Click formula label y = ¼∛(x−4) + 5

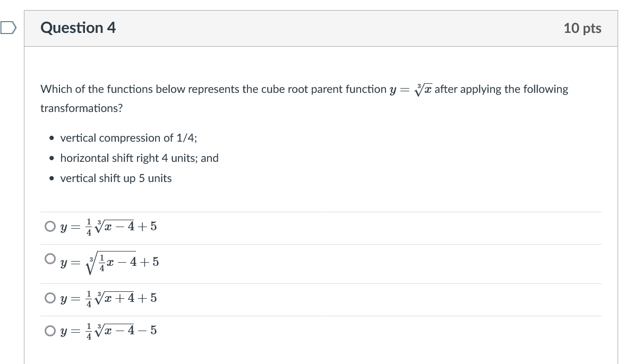coord(108,227)
